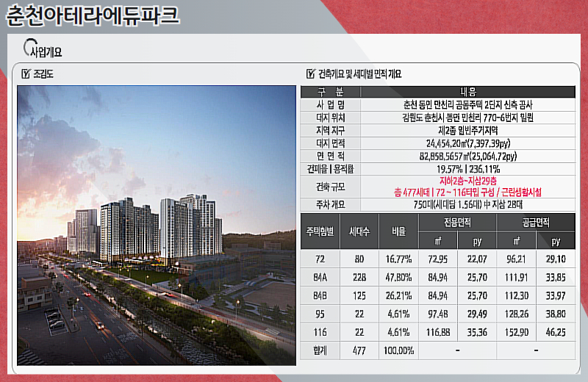Select the 152.90 supply area cell

tap(517, 332)
